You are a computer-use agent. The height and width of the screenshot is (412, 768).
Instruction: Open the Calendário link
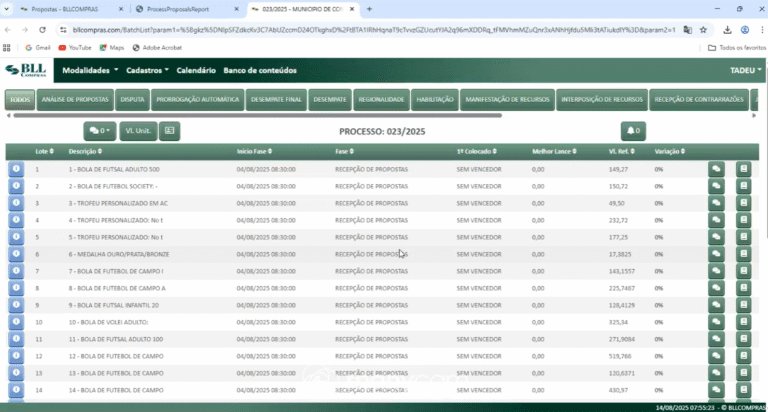196,71
